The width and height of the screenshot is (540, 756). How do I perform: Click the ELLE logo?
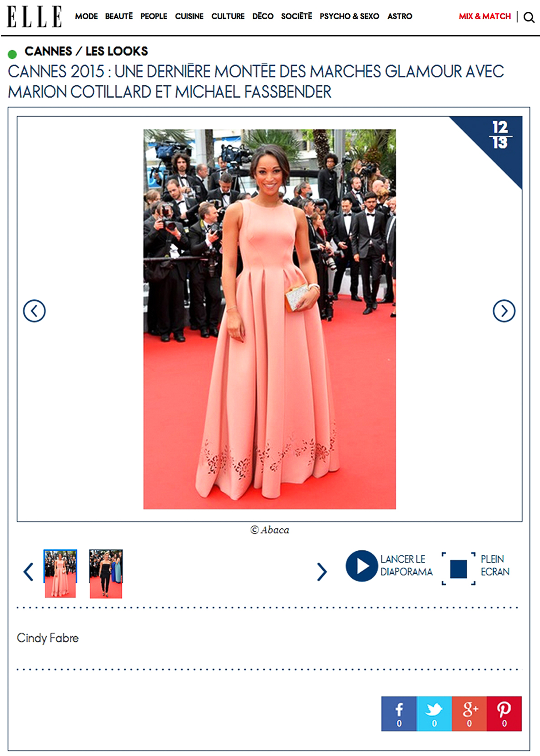coord(35,17)
